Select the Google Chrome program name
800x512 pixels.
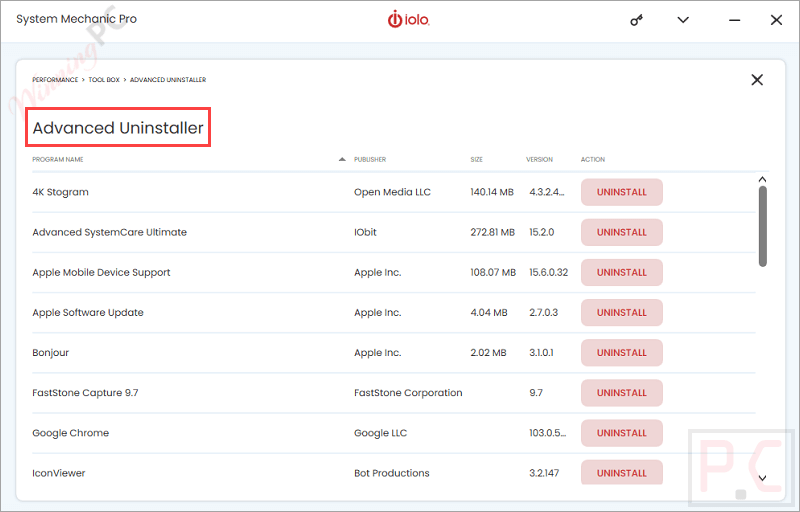pyautogui.click(x=70, y=433)
